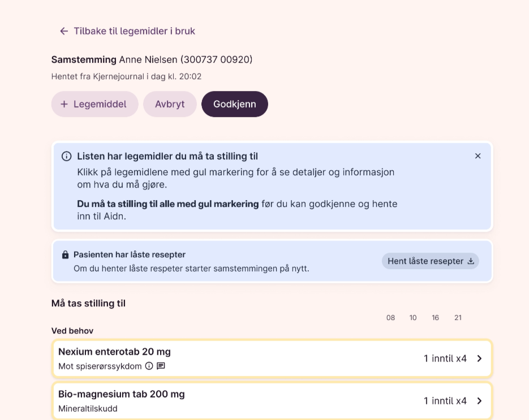Click the plus icon on Legemiddel button
The height and width of the screenshot is (420, 529).
64,104
